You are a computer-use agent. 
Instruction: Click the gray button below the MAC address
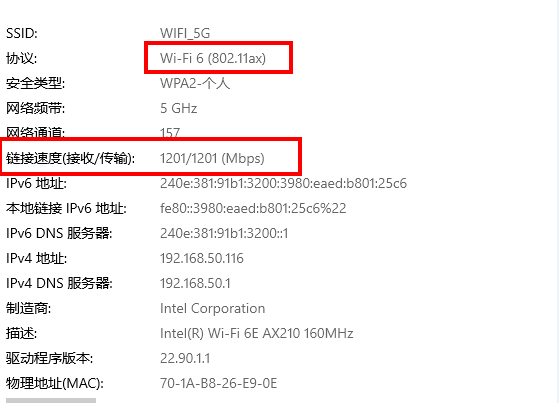pyautogui.click(x=51, y=401)
